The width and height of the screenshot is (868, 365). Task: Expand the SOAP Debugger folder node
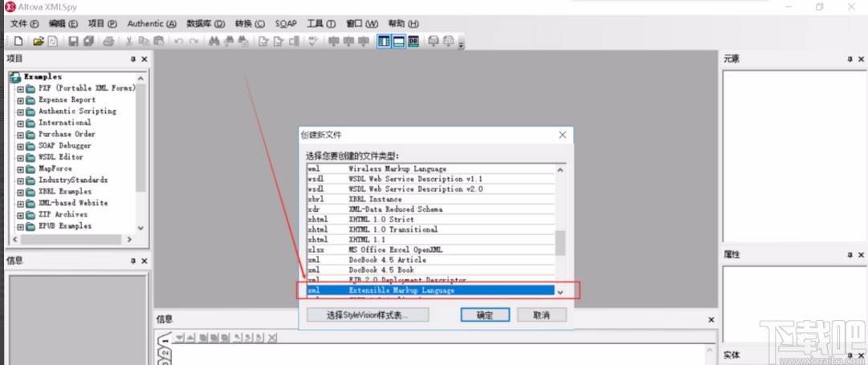coord(21,146)
